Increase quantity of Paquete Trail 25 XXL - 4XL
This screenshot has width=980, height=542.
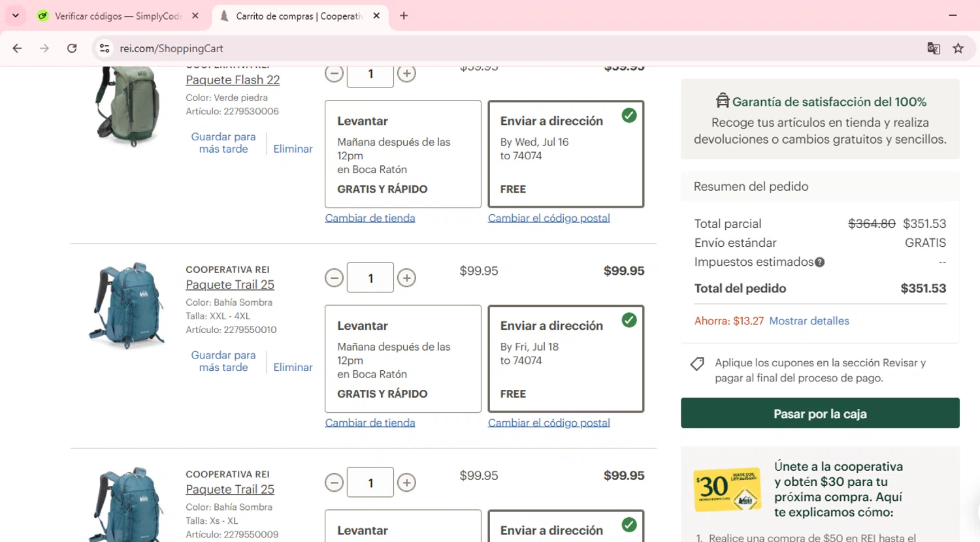(406, 278)
